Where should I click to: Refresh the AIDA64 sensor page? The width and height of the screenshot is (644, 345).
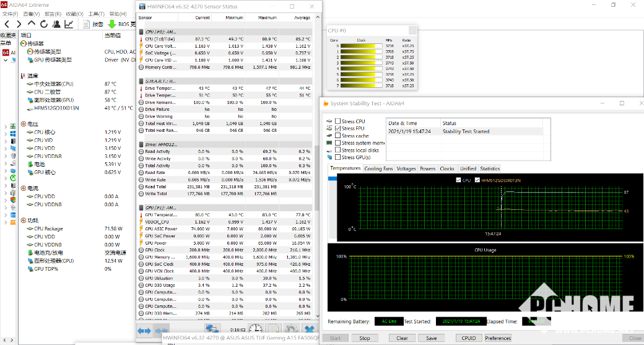(44, 24)
